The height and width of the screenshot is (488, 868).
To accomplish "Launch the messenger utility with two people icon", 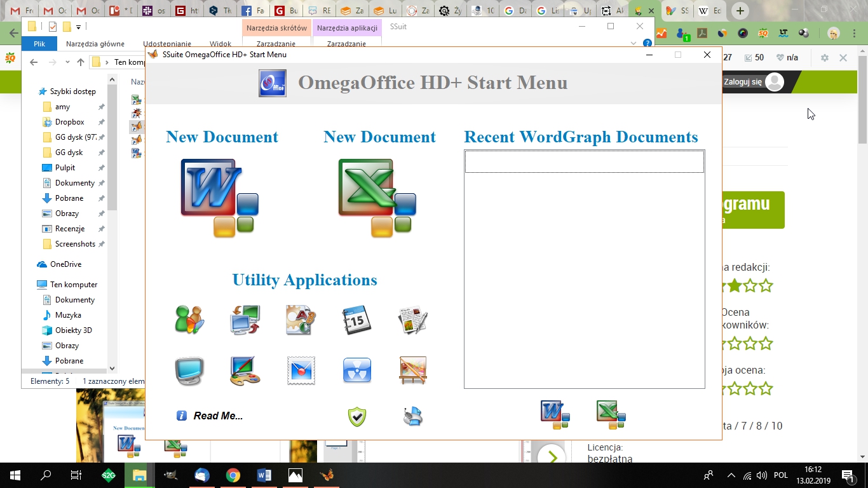I will pos(189,320).
